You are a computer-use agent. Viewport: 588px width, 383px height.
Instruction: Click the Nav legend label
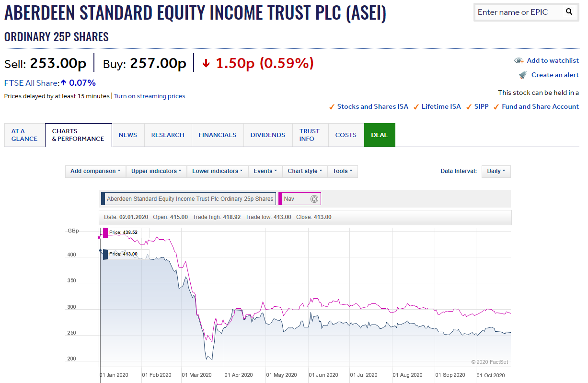point(289,198)
